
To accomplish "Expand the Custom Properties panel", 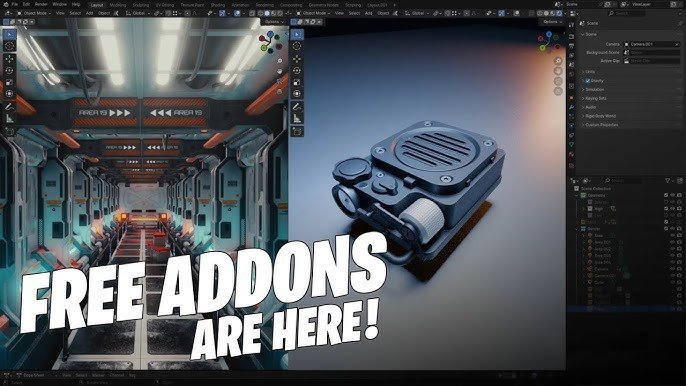I will [x=602, y=125].
